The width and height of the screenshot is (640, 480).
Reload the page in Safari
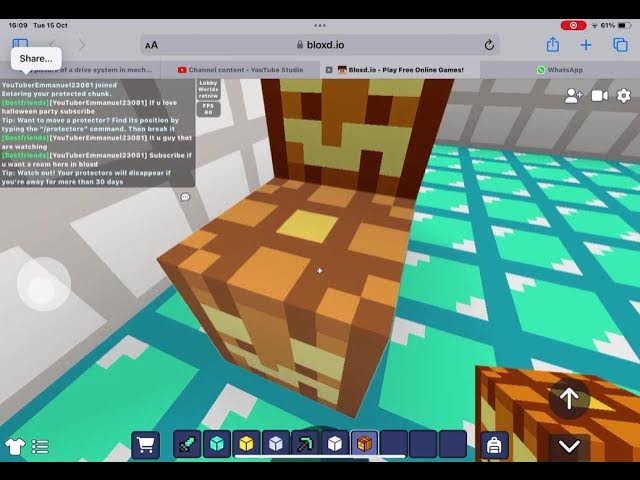point(489,45)
